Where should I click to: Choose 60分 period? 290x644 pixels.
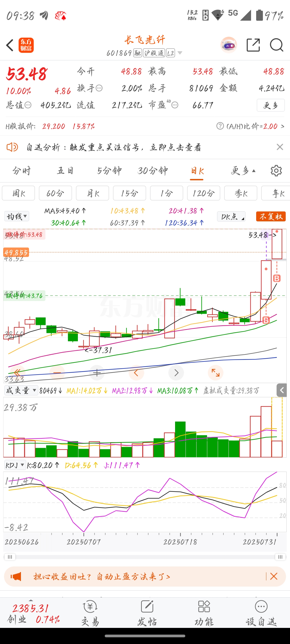55,193
